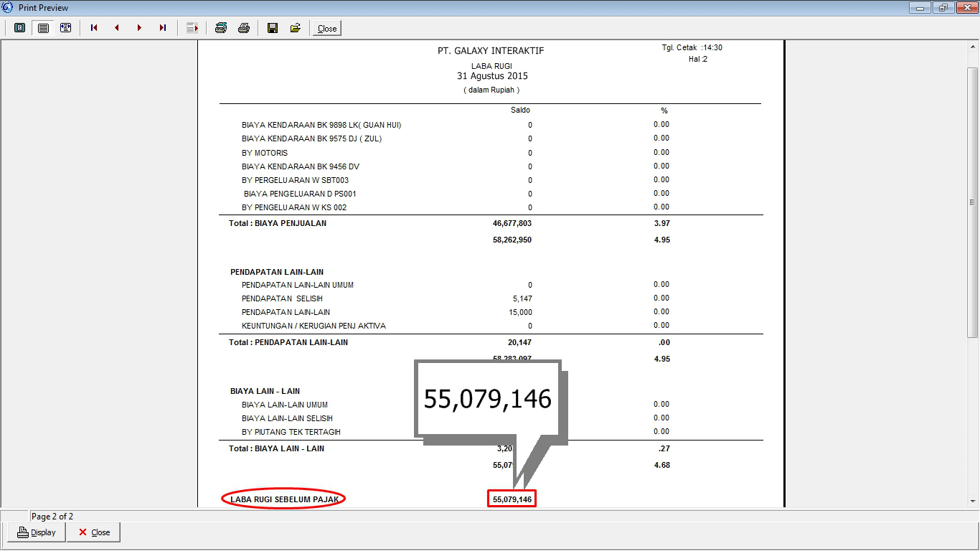
Task: Click the go to page icon
Action: pos(192,28)
